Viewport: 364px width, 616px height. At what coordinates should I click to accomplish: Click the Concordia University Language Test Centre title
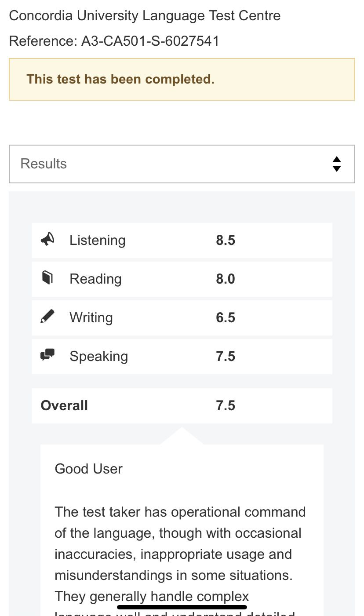point(145,16)
